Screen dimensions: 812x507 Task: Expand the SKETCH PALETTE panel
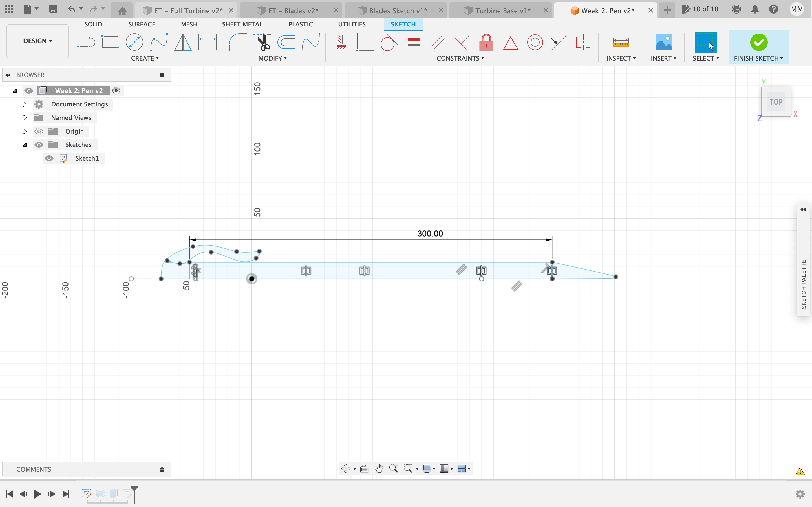803,210
